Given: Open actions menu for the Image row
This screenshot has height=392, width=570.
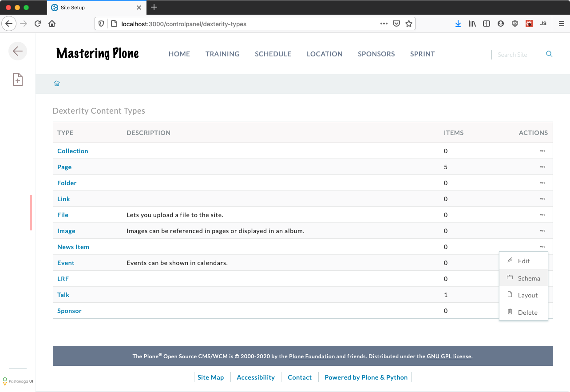Looking at the screenshot, I should [x=542, y=231].
